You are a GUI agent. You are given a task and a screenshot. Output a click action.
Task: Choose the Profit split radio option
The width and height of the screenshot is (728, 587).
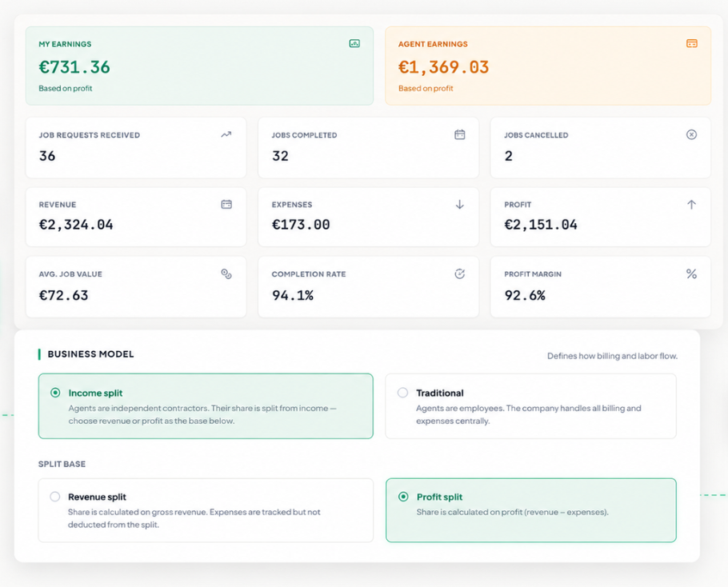point(403,497)
